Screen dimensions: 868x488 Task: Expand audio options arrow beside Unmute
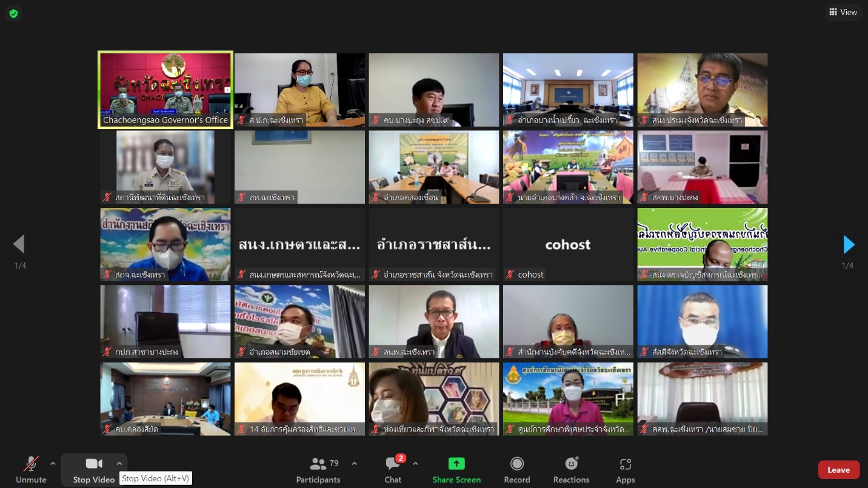pyautogui.click(x=53, y=464)
